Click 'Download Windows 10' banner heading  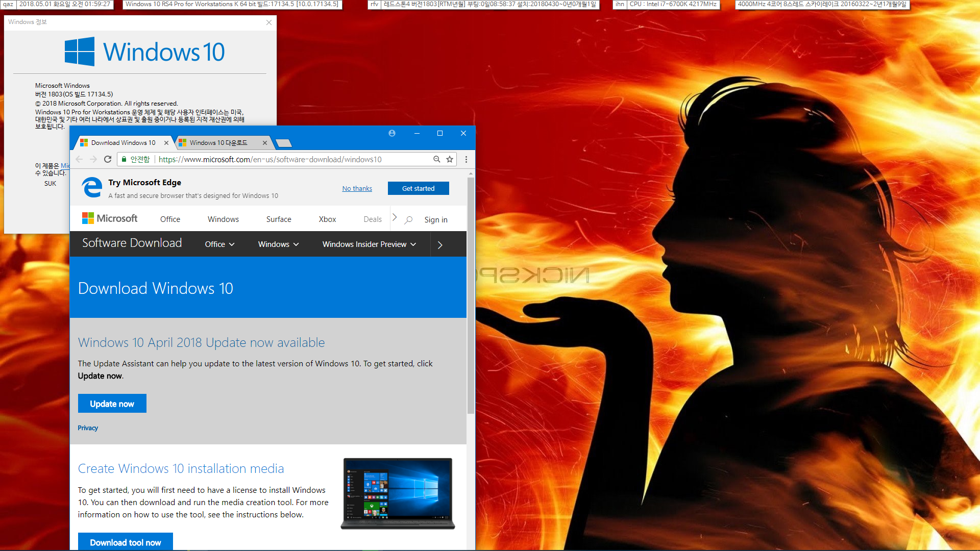point(155,288)
